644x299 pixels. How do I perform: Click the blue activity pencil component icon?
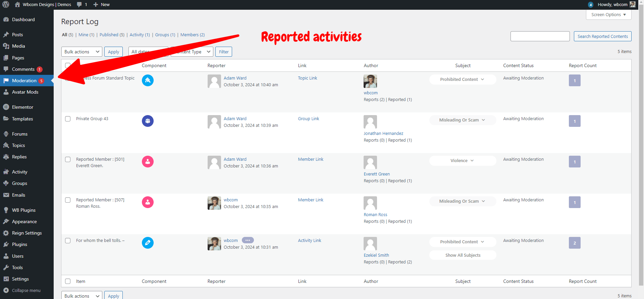[x=148, y=243]
